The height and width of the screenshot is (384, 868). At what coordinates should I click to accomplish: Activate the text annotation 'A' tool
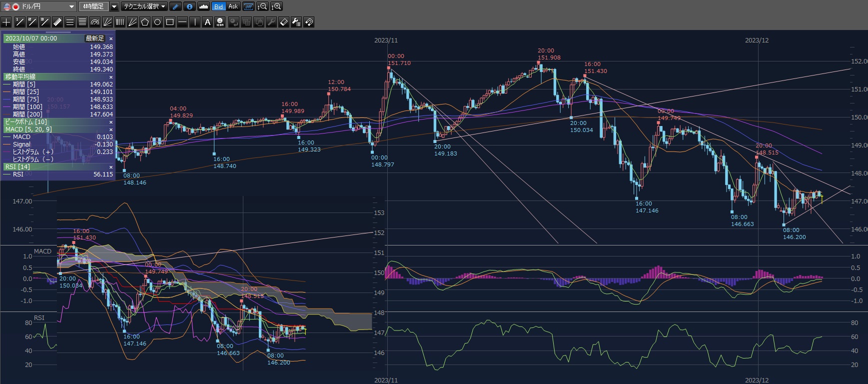pos(207,22)
